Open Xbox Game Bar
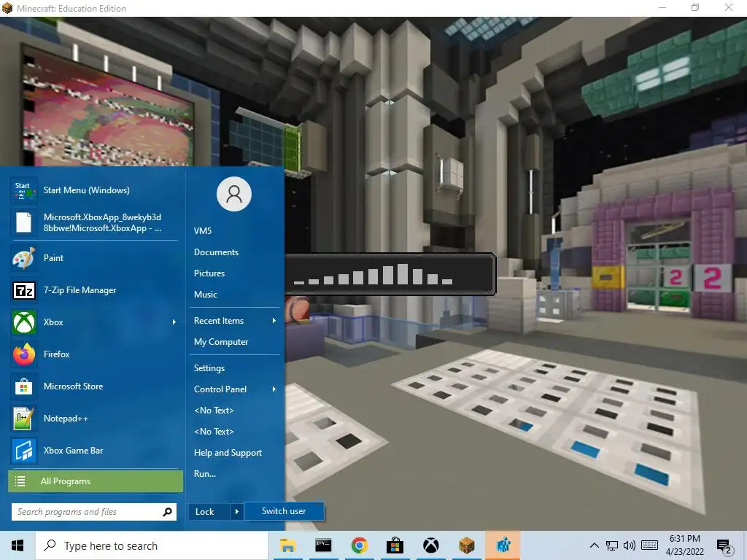Viewport: 747px width, 560px height. pos(94,451)
